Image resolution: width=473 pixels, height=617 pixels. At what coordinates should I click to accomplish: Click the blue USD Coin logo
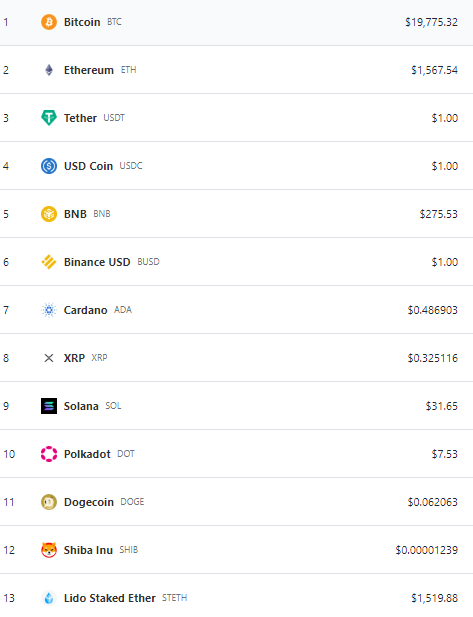pyautogui.click(x=49, y=166)
